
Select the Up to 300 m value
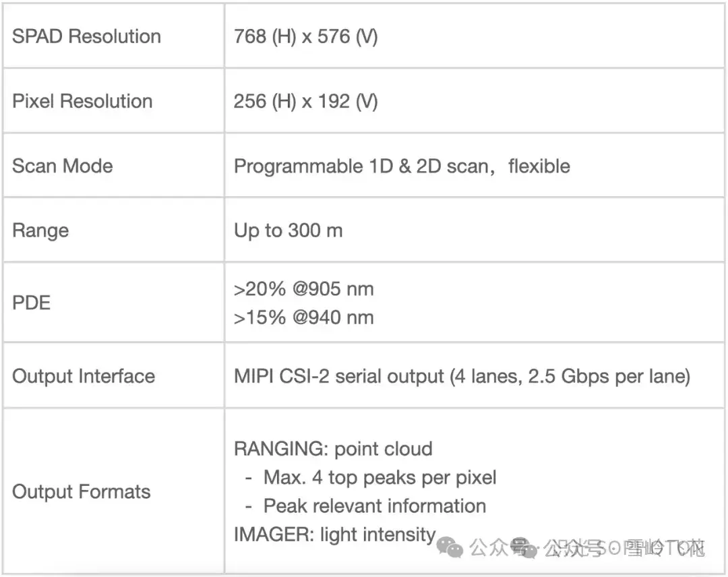pos(288,231)
